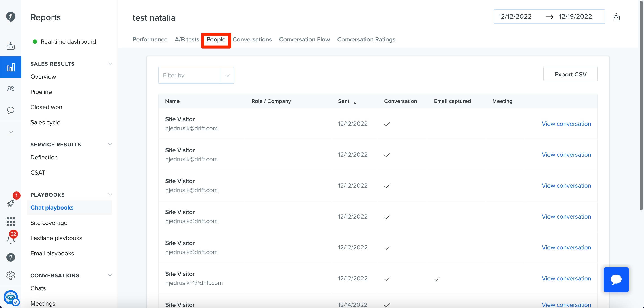This screenshot has width=644, height=308.
Task: Open the CSAT report
Action: [38, 173]
